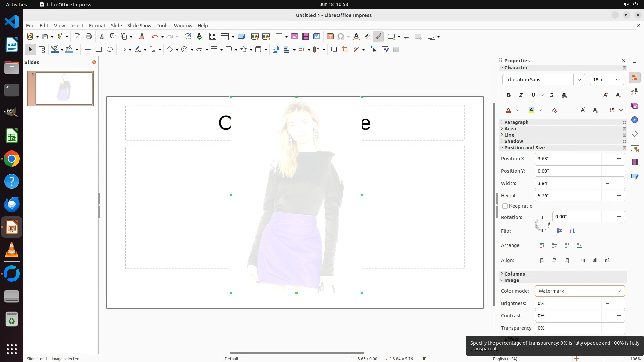The image size is (644, 362).
Task: Expand the Paragraph section
Action: coord(516,122)
